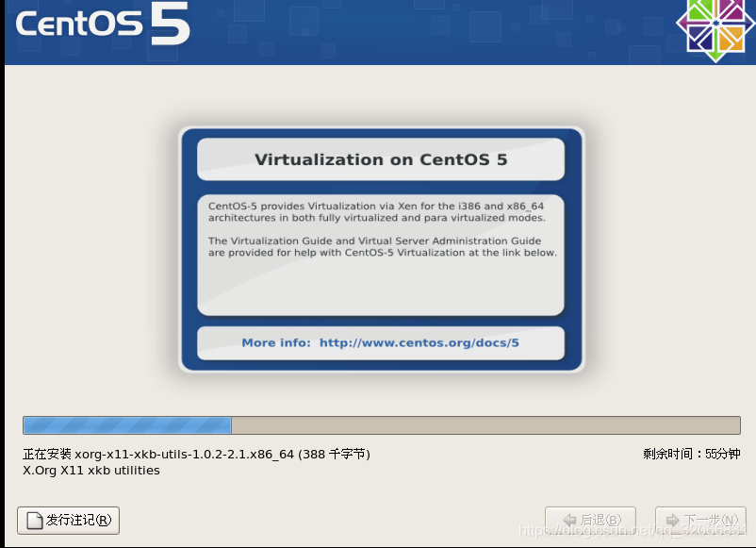
Task: Click the document icon on release notes button
Action: click(35, 521)
